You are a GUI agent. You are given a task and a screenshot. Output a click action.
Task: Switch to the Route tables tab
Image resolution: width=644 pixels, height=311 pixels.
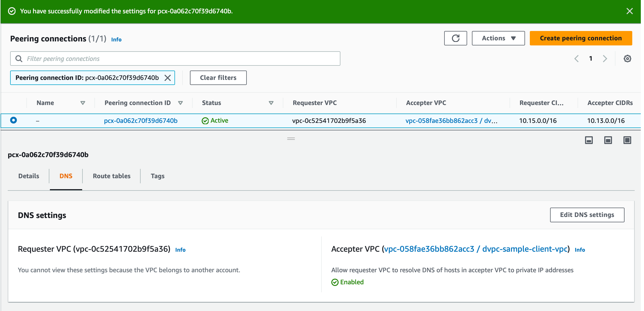pyautogui.click(x=111, y=176)
